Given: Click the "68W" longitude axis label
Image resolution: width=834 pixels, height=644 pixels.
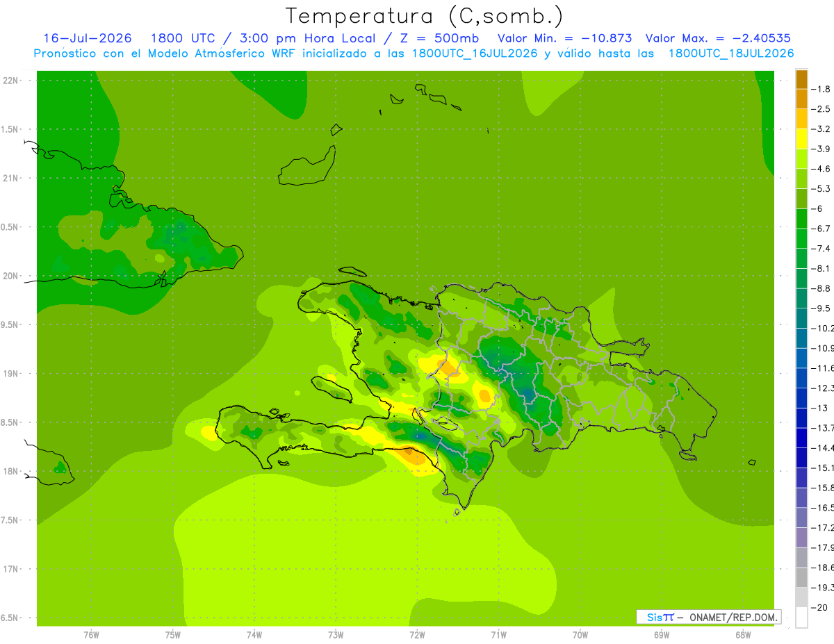Looking at the screenshot, I should click(x=743, y=635).
